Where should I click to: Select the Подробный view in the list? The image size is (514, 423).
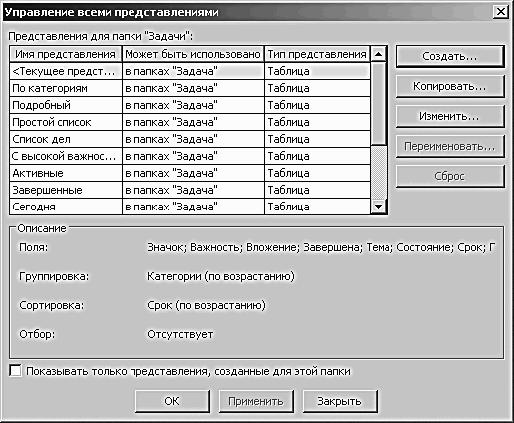coord(190,105)
